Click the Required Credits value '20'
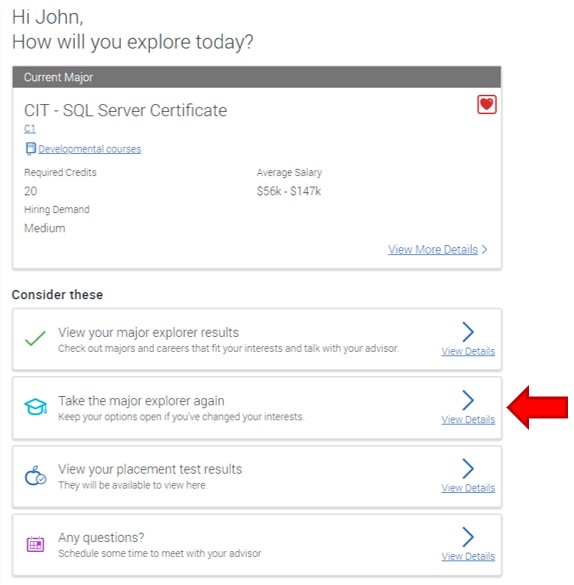This screenshot has height=585, width=574. pyautogui.click(x=31, y=191)
